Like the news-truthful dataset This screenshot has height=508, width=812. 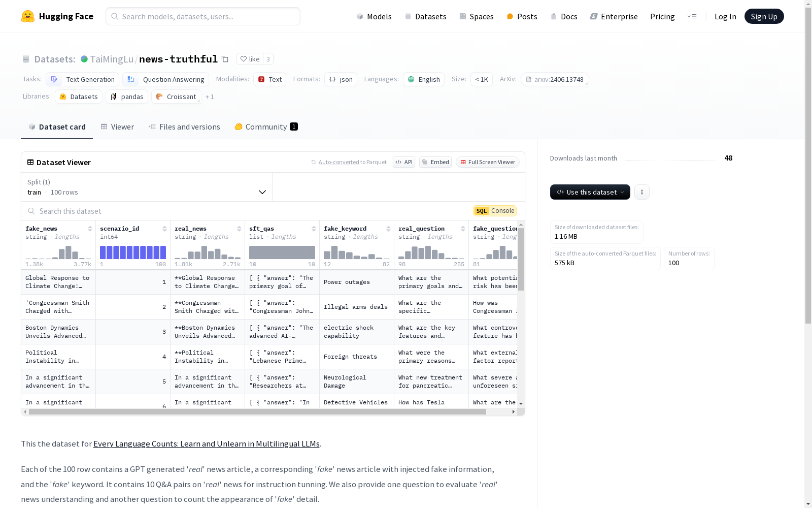click(250, 59)
